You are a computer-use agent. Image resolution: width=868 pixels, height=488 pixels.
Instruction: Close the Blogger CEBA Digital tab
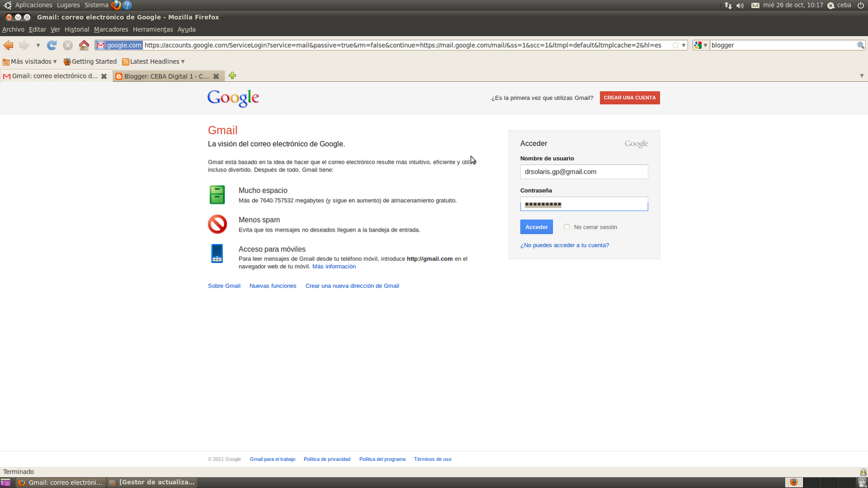click(x=216, y=76)
